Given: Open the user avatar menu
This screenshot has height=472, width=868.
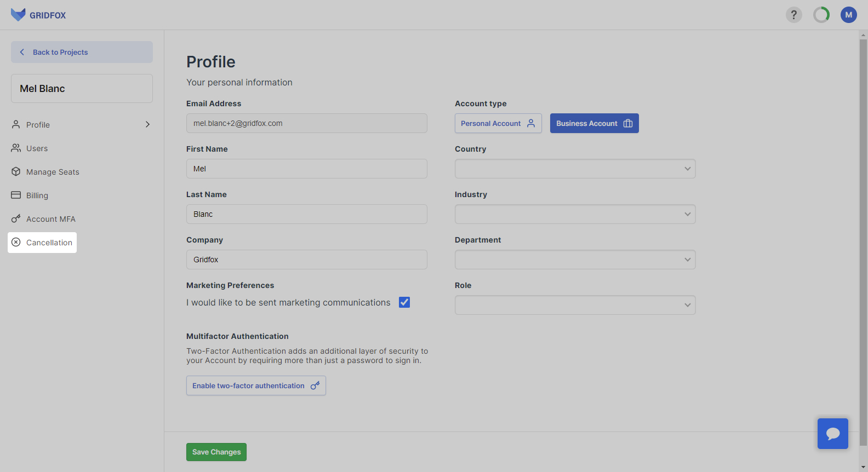Looking at the screenshot, I should click(x=848, y=15).
